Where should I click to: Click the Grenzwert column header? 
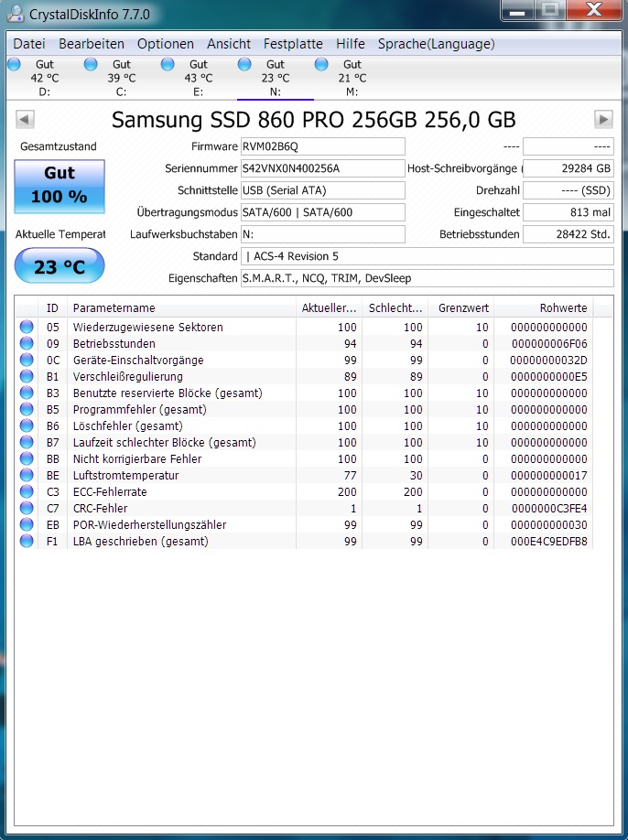461,308
